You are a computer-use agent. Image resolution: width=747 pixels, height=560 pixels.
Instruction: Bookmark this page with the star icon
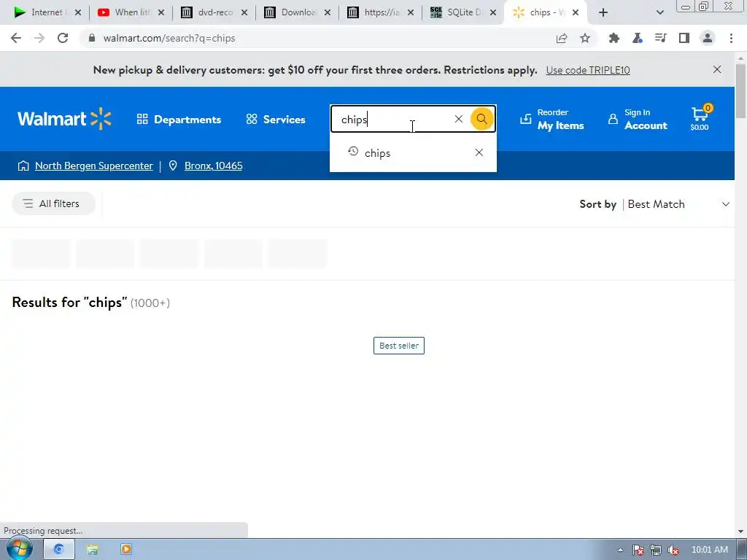click(x=585, y=38)
